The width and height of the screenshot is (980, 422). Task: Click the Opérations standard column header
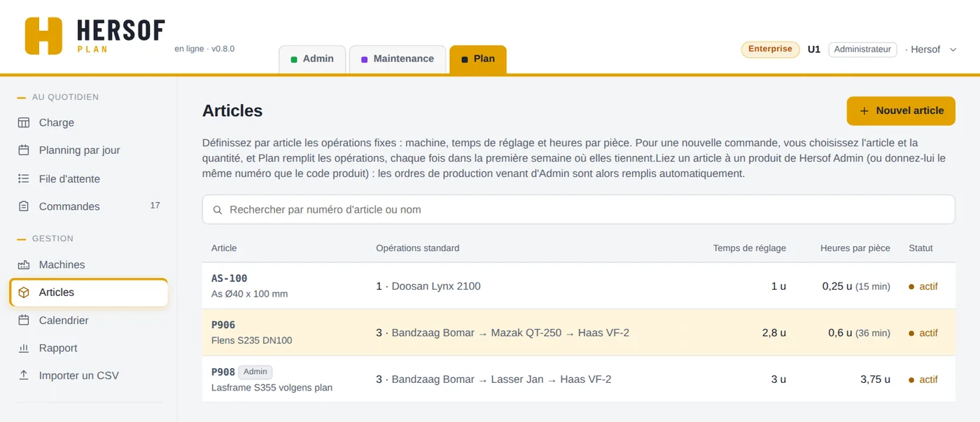tap(418, 248)
